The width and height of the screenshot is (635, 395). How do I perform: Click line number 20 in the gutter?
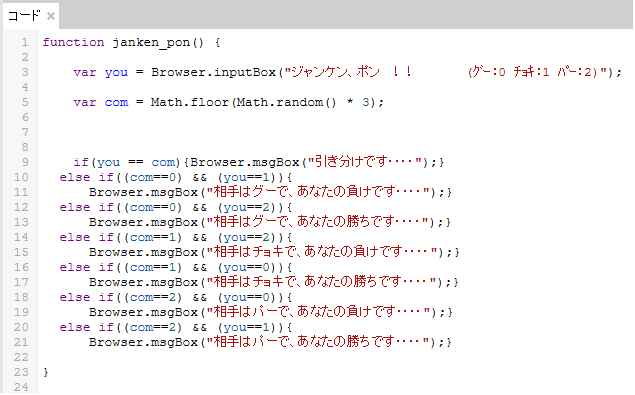(21, 327)
